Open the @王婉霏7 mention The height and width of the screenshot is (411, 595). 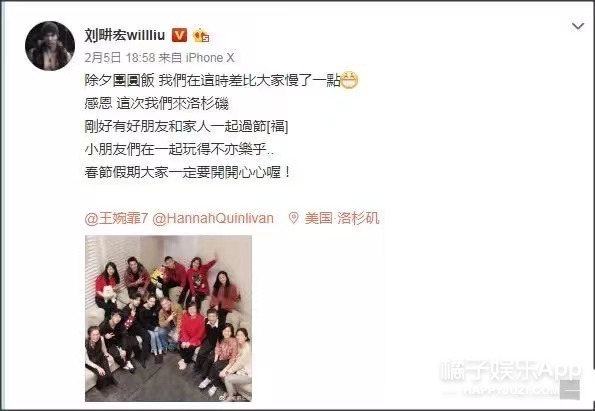pos(116,218)
